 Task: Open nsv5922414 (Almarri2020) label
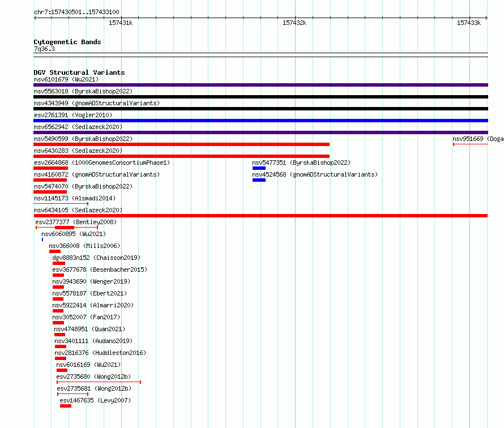click(93, 305)
